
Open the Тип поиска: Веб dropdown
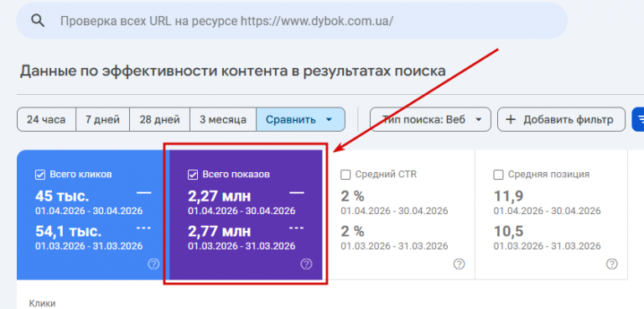tap(430, 120)
